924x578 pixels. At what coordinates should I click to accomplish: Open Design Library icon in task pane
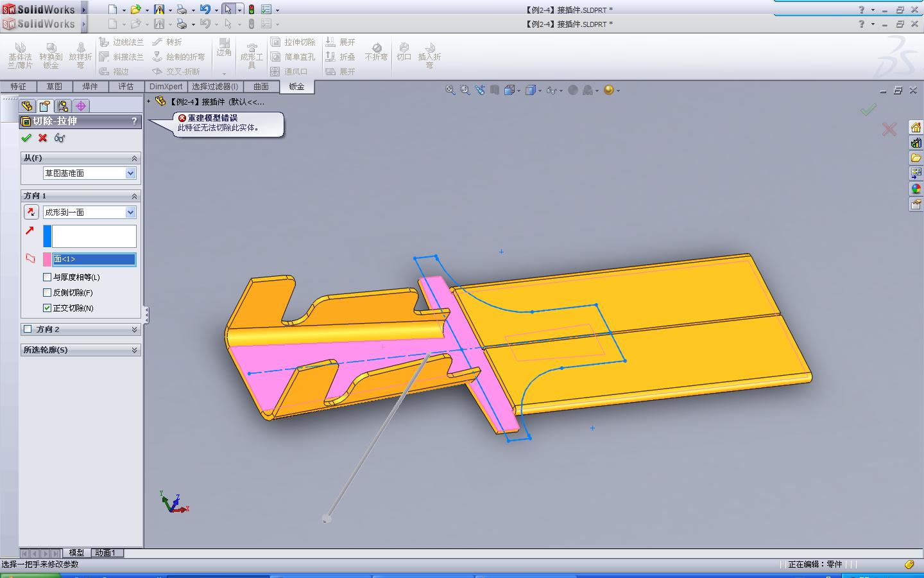(x=916, y=143)
